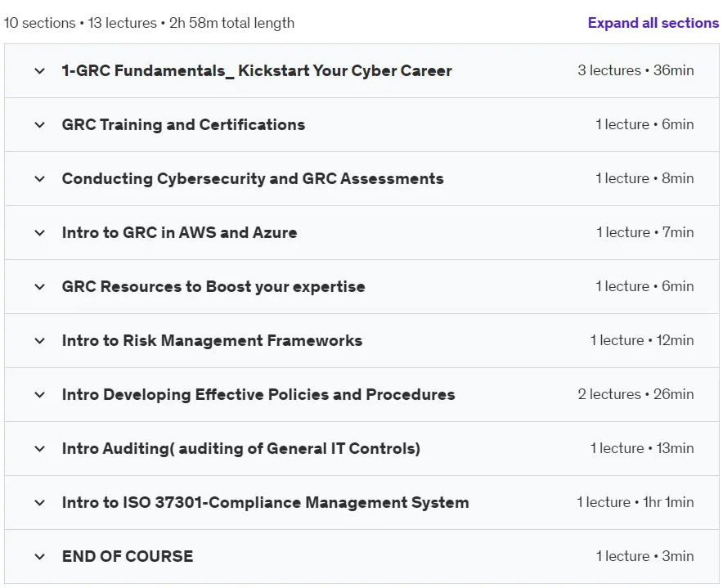This screenshot has height=588, width=723.
Task: Expand chevron beside GRC Training and Certifications
Action: pyautogui.click(x=39, y=125)
